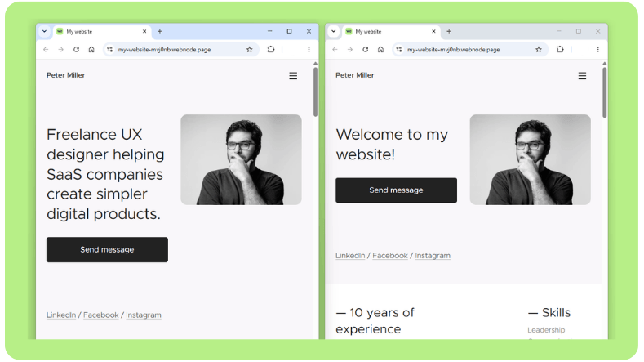
Task: Click Leadership skill text in right window
Action: 546,330
